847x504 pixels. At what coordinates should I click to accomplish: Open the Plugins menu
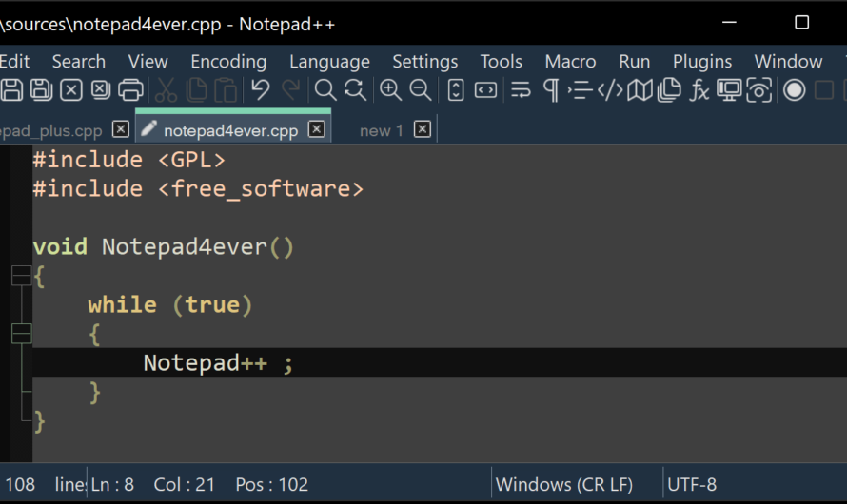pyautogui.click(x=702, y=62)
